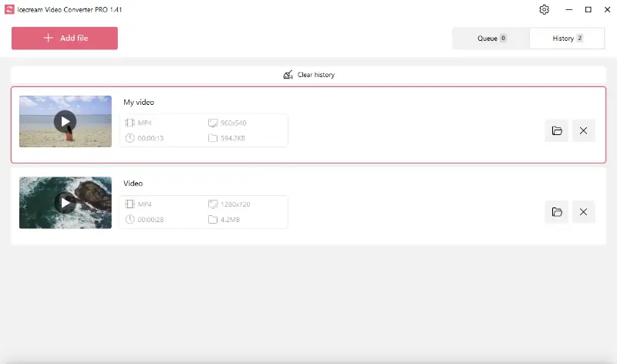The width and height of the screenshot is (617, 364).
Task: Click the 594.2KB file size value
Action: (x=233, y=138)
